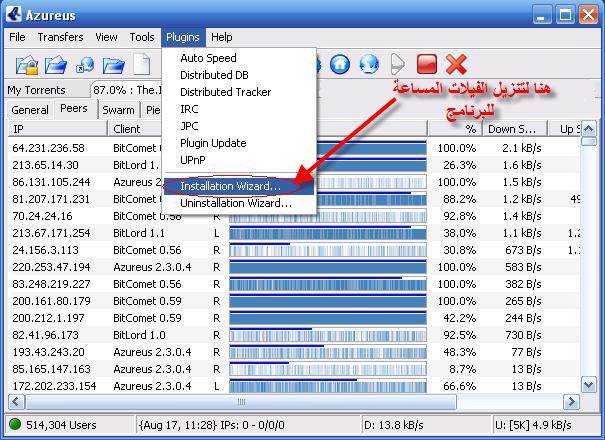Select peer row 220.253.47.194

[x=294, y=267]
